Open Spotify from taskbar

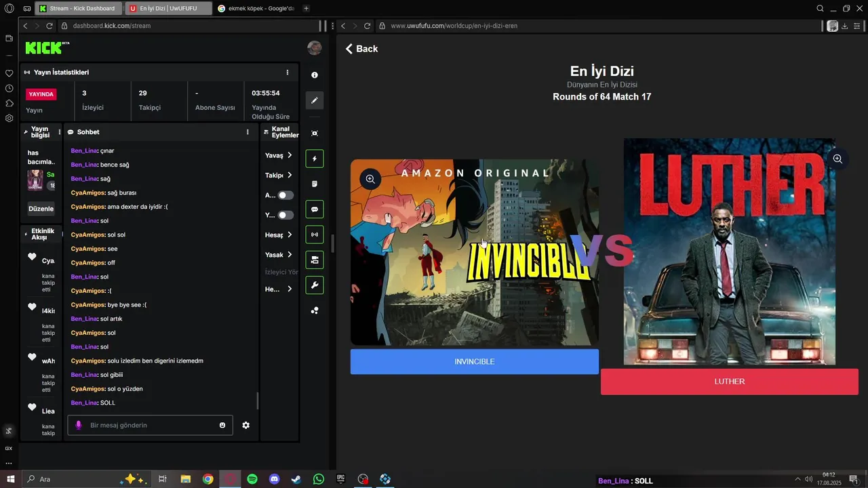tap(252, 479)
